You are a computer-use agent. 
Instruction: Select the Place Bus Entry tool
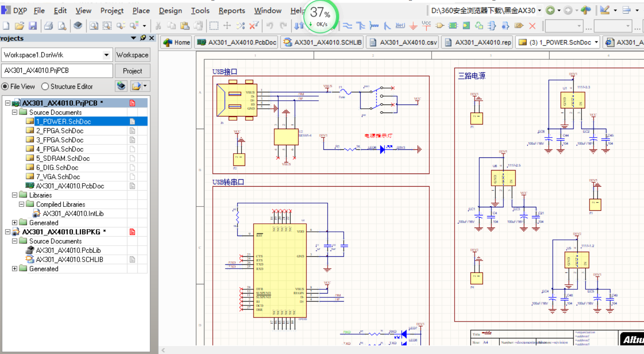coord(387,26)
